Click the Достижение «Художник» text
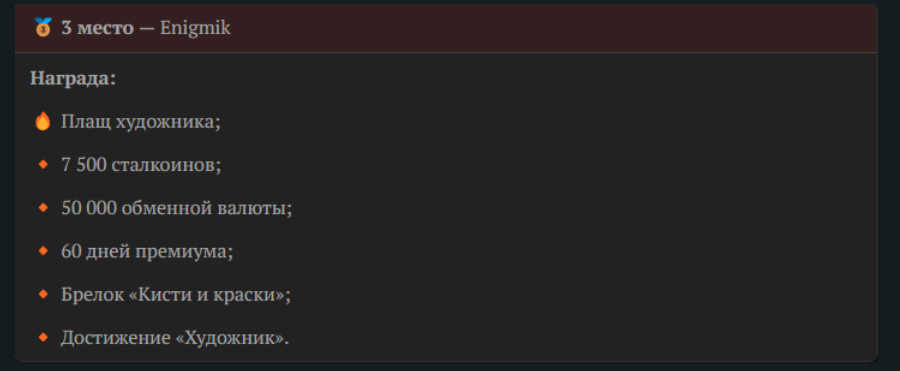Image resolution: width=900 pixels, height=371 pixels. (175, 338)
